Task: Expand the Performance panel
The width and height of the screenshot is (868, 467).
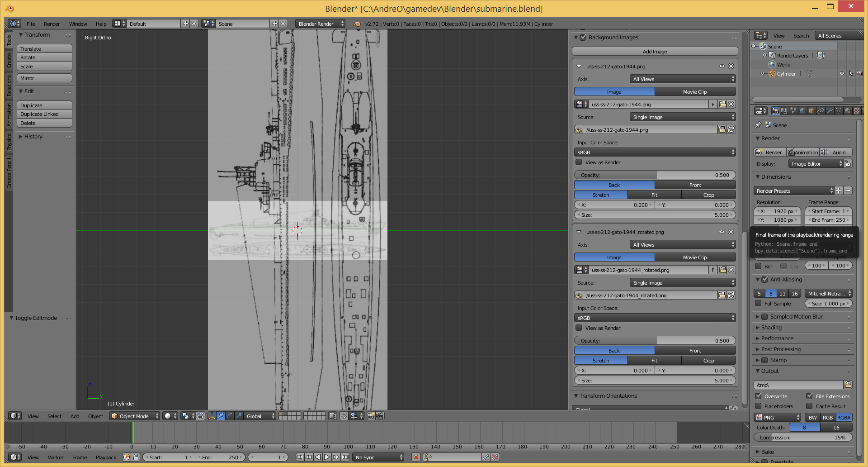Action: pos(777,338)
